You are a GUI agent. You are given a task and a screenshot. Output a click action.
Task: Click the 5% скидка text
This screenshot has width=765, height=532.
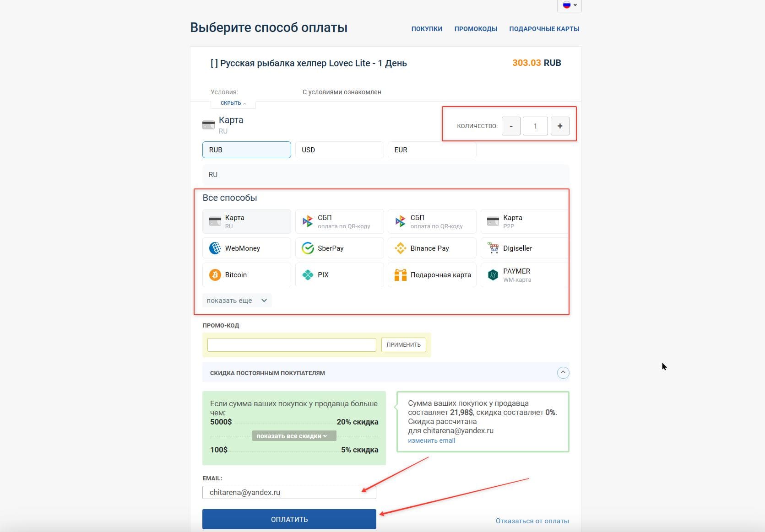(x=360, y=450)
